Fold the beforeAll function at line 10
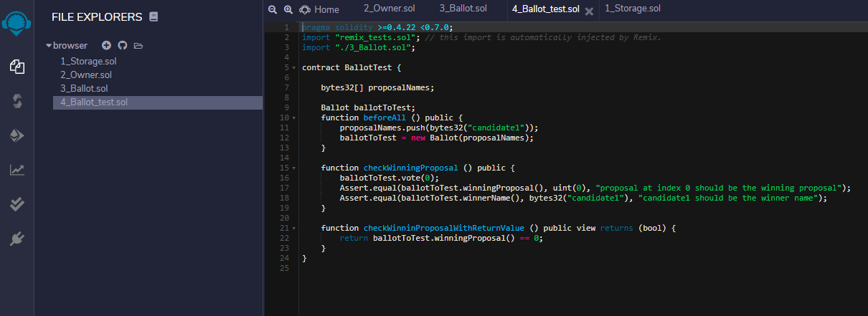Image resolution: width=868 pixels, height=316 pixels. pyautogui.click(x=294, y=118)
